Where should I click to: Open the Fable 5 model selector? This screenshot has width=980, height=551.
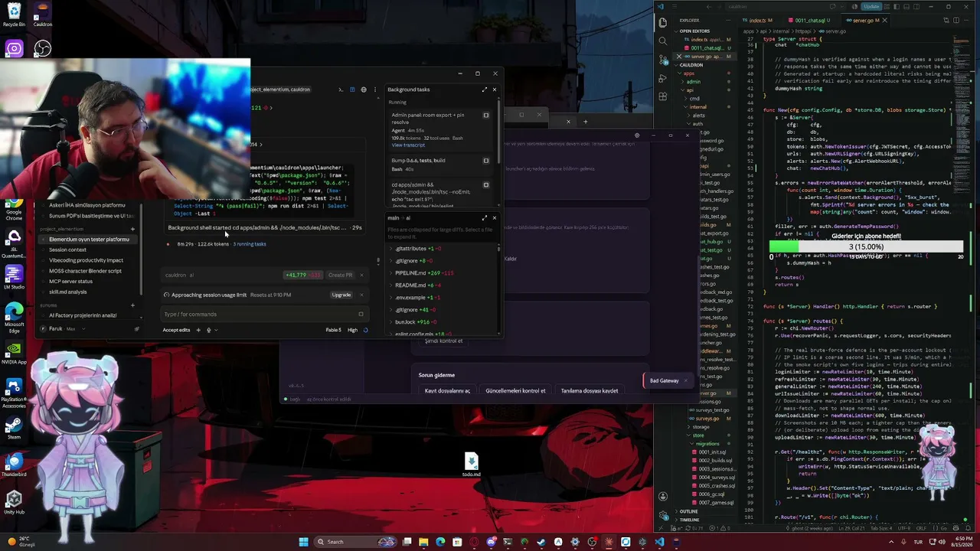tap(333, 330)
